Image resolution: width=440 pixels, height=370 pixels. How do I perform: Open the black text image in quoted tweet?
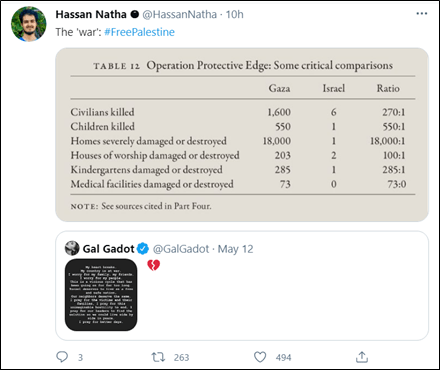click(x=101, y=295)
